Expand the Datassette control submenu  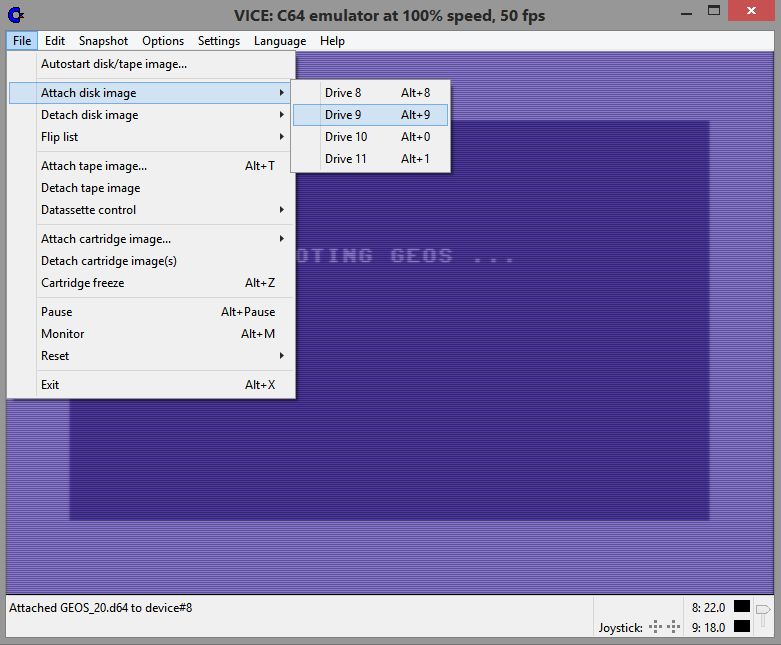tap(152, 210)
